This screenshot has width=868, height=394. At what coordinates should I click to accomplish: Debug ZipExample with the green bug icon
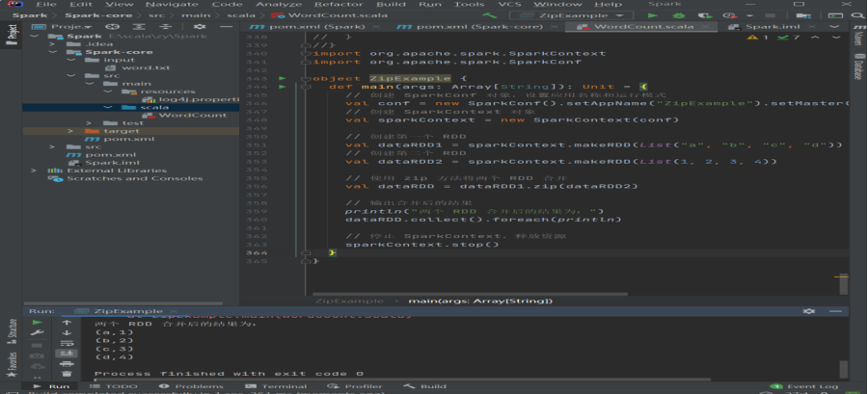[679, 15]
